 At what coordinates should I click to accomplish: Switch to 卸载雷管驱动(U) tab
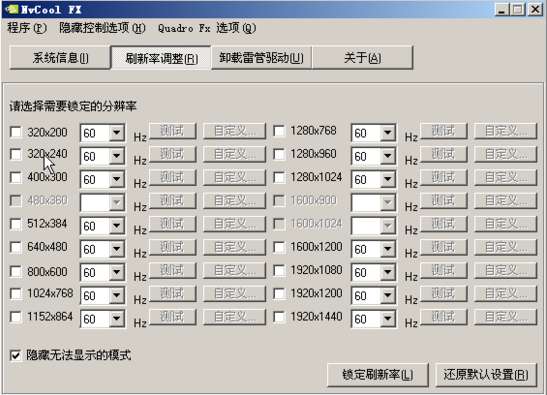[261, 58]
